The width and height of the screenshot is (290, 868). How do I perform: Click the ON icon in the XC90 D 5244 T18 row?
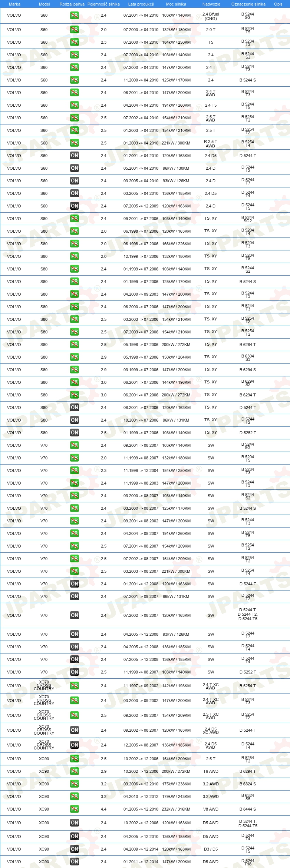tap(75, 862)
